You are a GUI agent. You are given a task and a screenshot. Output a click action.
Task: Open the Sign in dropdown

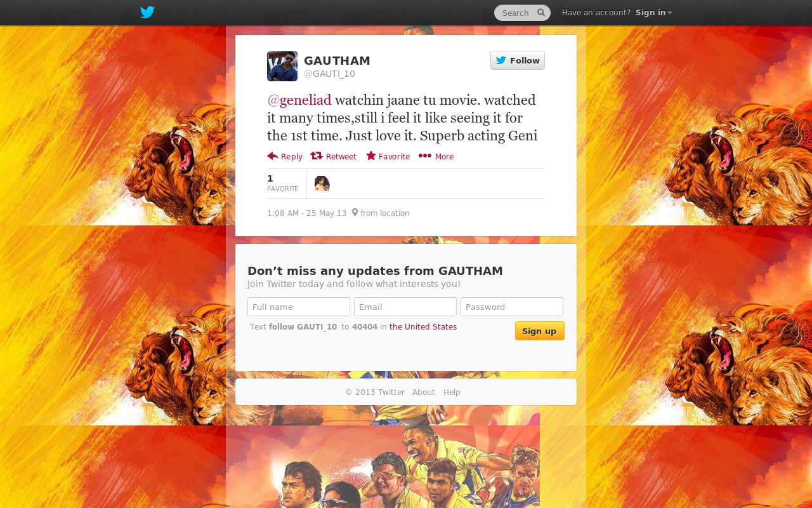[x=654, y=13]
